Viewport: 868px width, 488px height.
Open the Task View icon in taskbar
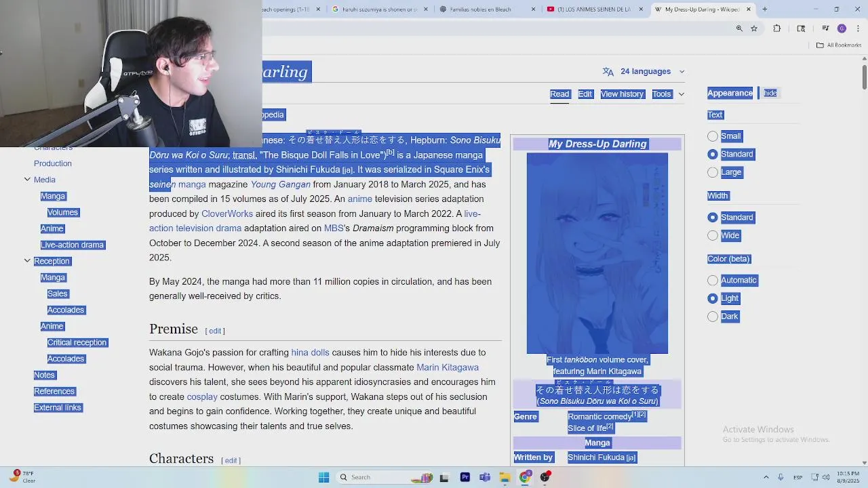click(x=444, y=477)
